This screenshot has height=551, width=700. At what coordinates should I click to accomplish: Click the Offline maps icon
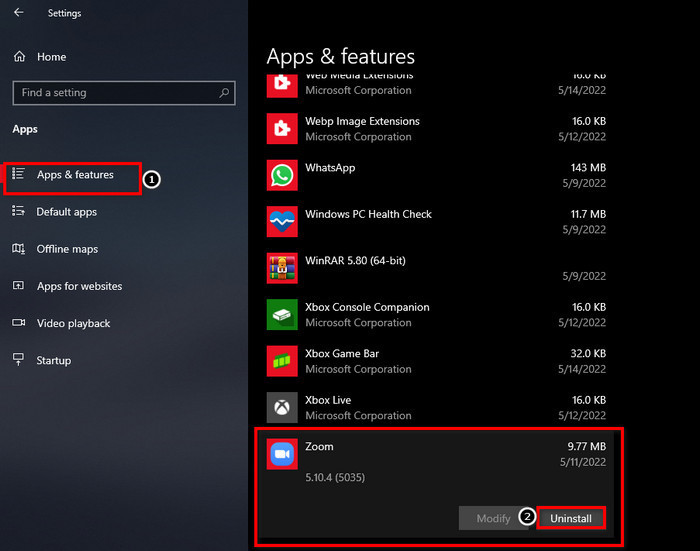18,249
